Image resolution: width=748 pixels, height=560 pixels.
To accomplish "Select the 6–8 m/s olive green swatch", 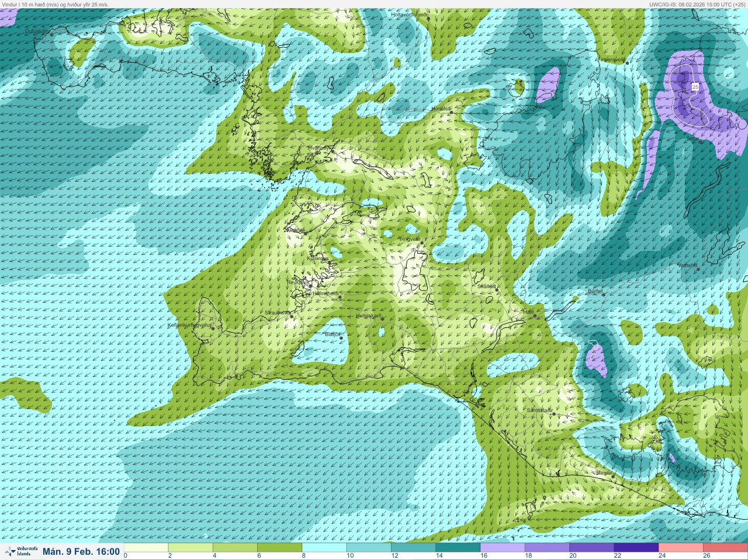I will [x=279, y=548].
